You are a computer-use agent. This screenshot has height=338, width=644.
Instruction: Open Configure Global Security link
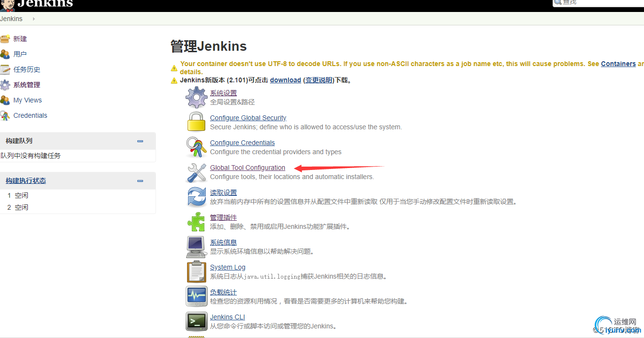coord(248,118)
